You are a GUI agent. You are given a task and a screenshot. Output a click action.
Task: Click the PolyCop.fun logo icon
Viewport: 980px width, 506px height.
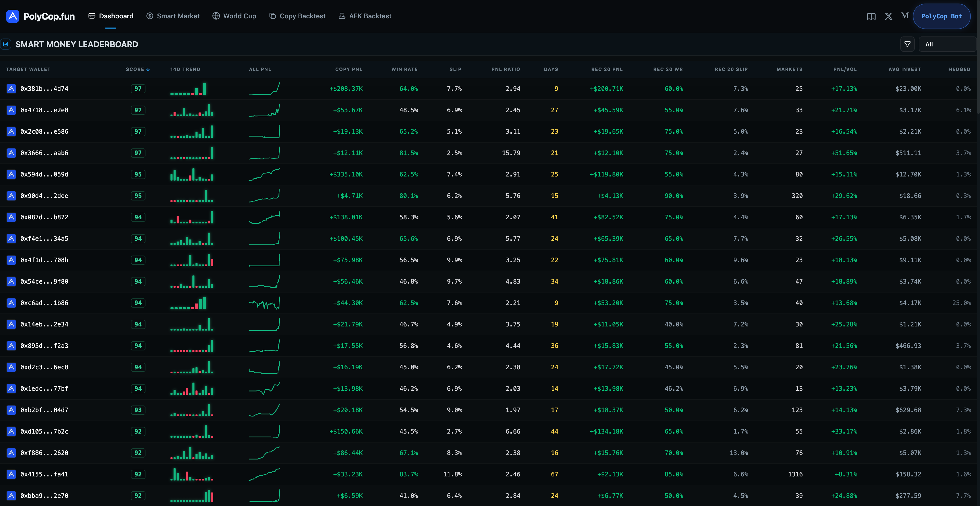13,16
